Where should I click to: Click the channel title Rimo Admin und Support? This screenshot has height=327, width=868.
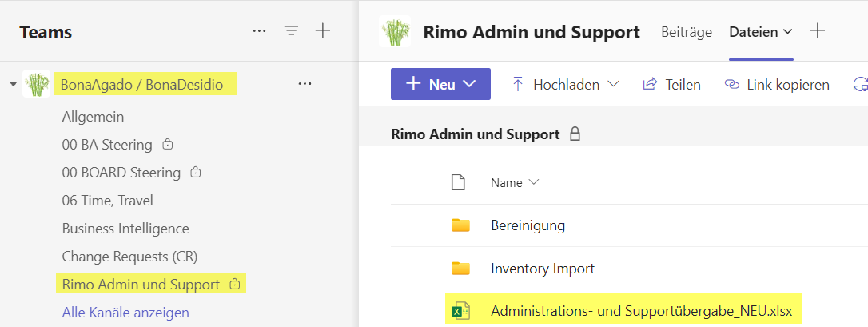click(x=532, y=32)
